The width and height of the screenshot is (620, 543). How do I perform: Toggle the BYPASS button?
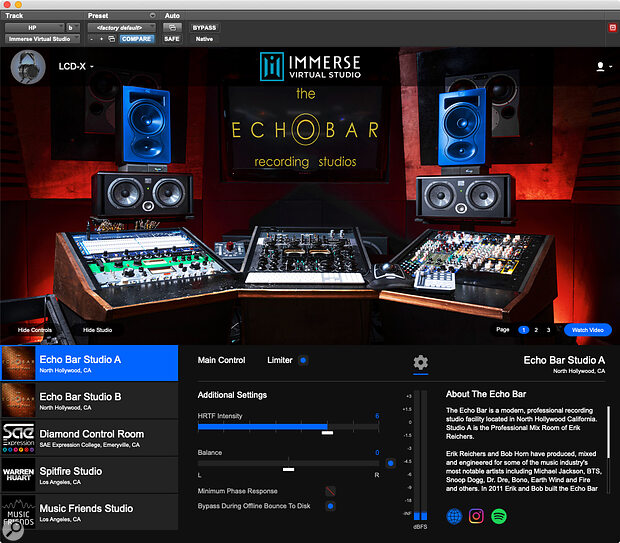[204, 28]
